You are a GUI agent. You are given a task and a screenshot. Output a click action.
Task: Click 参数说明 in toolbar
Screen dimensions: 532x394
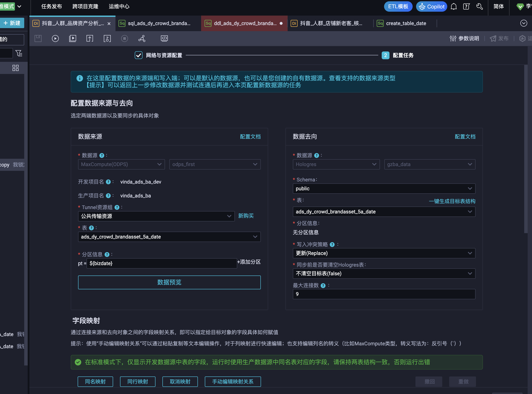point(465,38)
